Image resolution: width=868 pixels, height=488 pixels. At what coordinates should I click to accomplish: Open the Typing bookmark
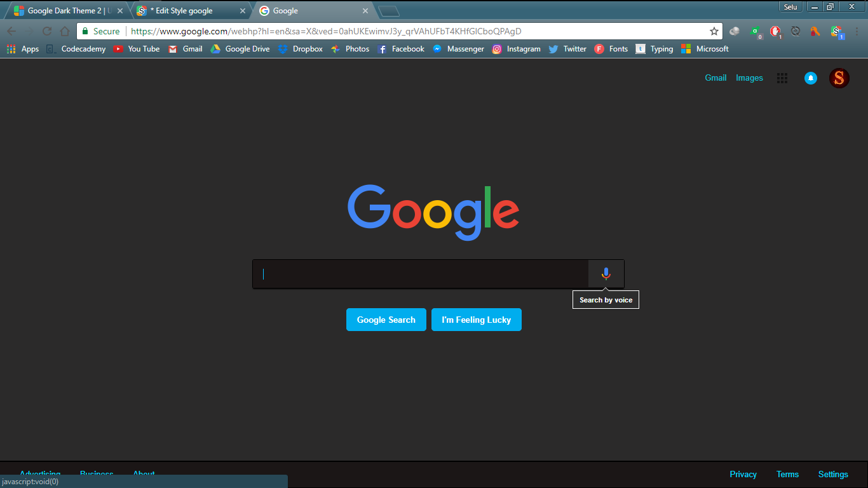point(654,49)
